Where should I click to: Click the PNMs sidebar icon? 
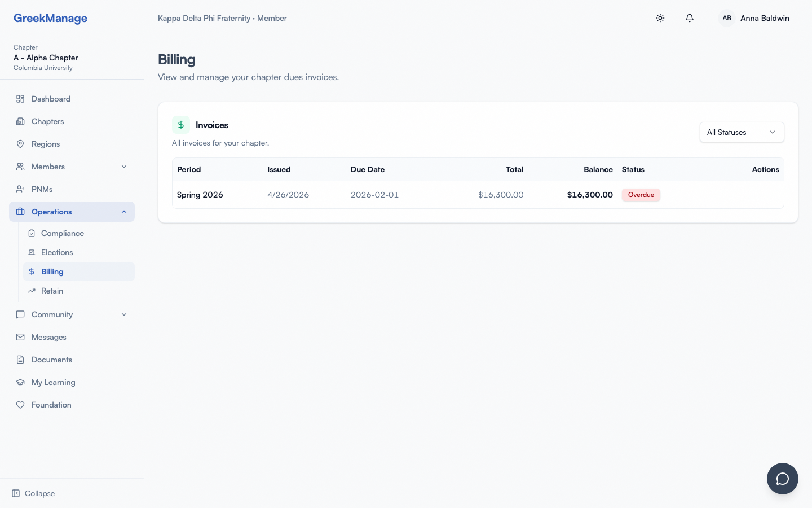(20, 189)
